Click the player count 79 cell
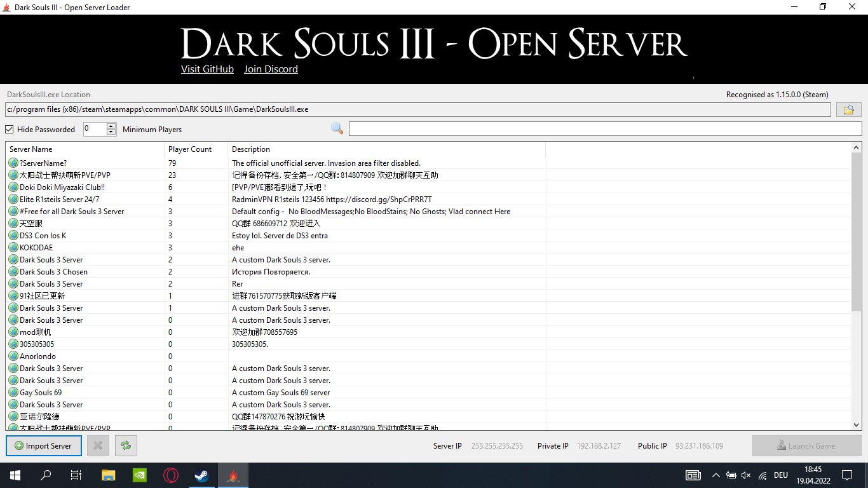 [x=172, y=163]
